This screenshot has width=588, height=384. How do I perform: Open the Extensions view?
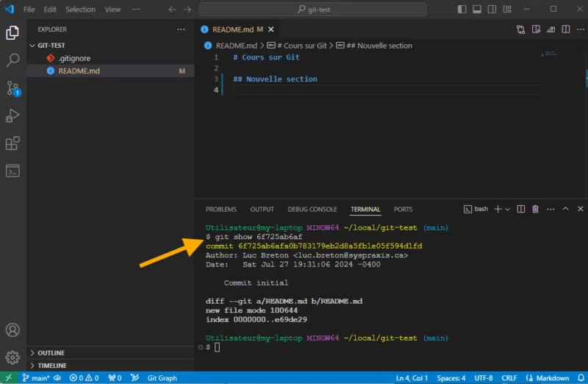[12, 143]
